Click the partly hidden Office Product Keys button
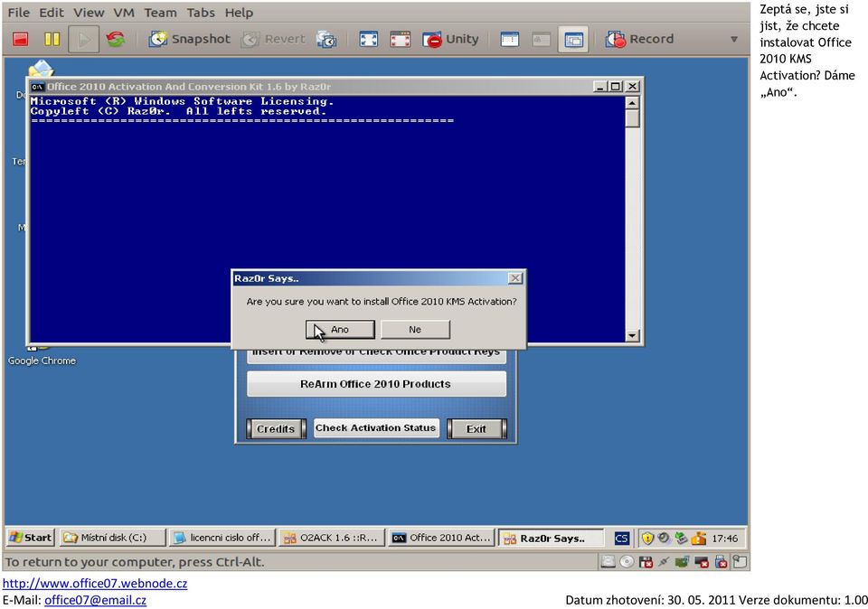Viewport: 868px width, 609px height. tap(376, 356)
